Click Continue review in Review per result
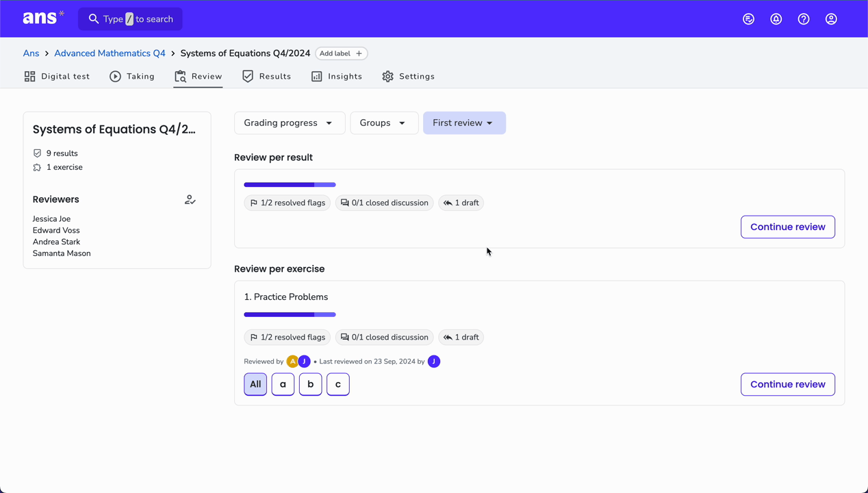This screenshot has height=493, width=868. 788,227
